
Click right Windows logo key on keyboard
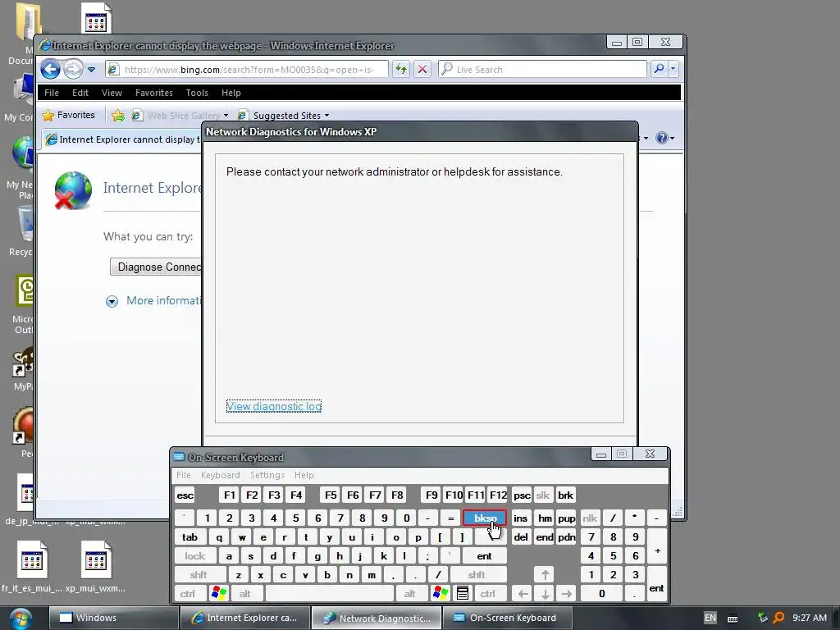coord(441,594)
